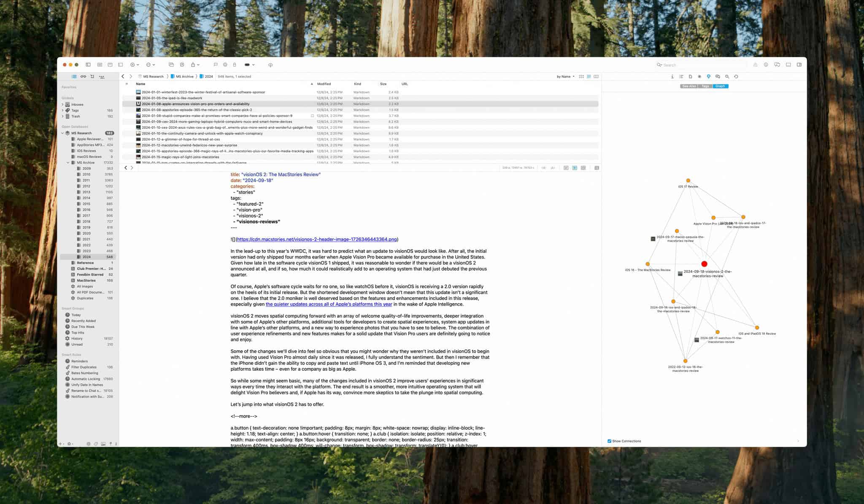Image resolution: width=864 pixels, height=504 pixels.
Task: Sort the list by Modified column
Action: click(x=333, y=84)
